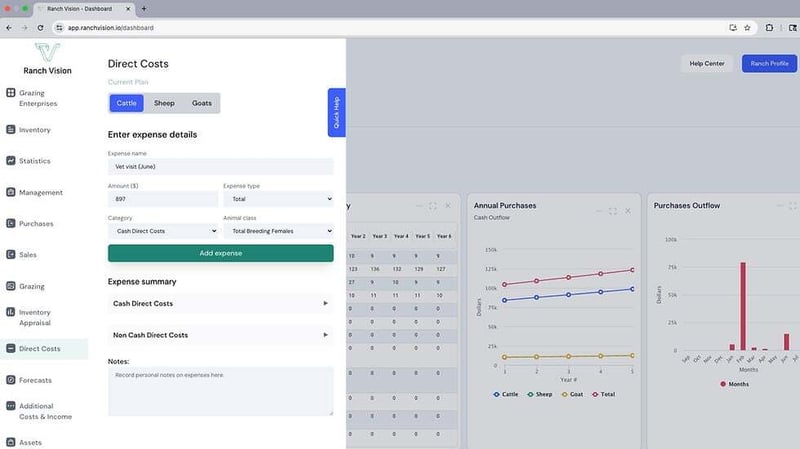
Task: Switch to the Sheep plan tab
Action: (164, 103)
